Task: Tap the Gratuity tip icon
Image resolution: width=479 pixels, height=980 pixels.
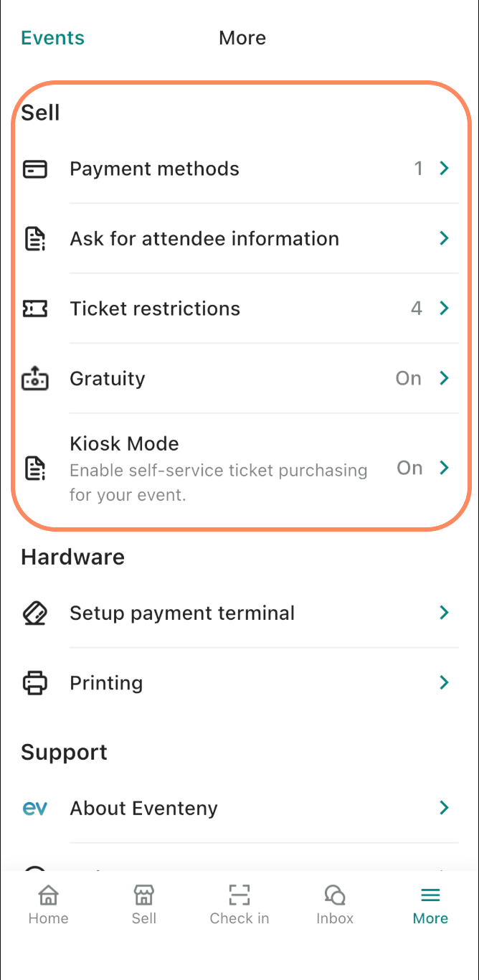Action: tap(35, 379)
